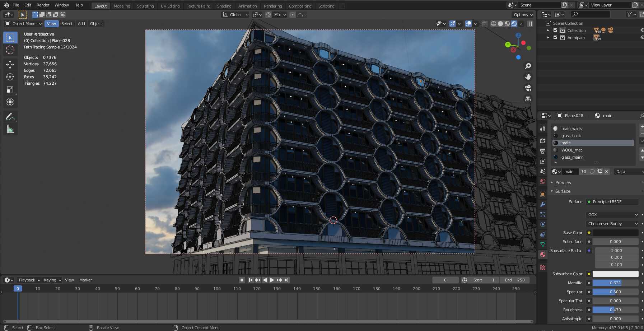Image resolution: width=644 pixels, height=331 pixels.
Task: Open the Render menu
Action: coord(43,5)
